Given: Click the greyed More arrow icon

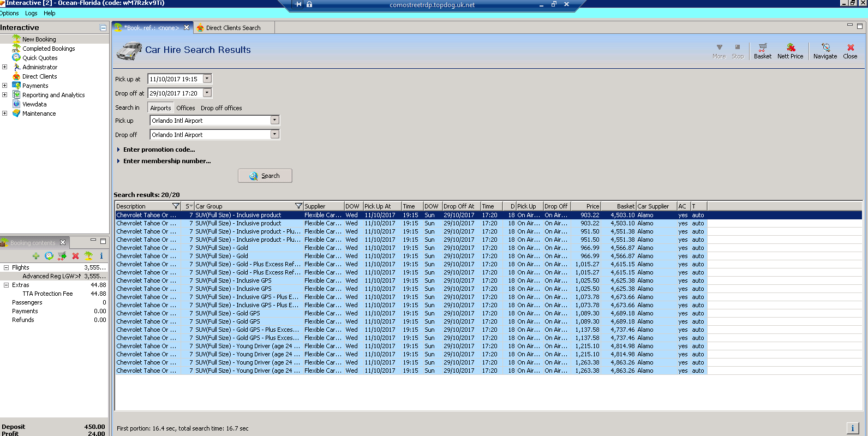Looking at the screenshot, I should 719,47.
